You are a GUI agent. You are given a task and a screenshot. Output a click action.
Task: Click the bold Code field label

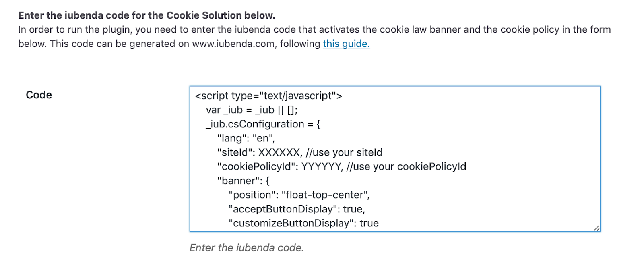[x=38, y=95]
